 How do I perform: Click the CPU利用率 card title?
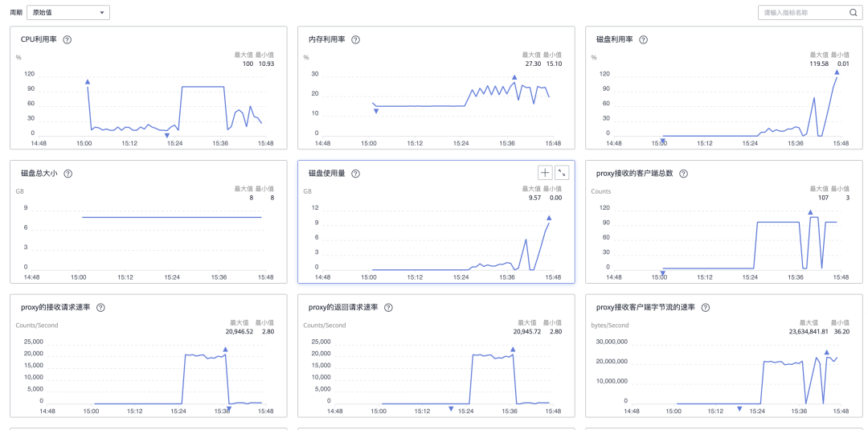click(x=39, y=40)
